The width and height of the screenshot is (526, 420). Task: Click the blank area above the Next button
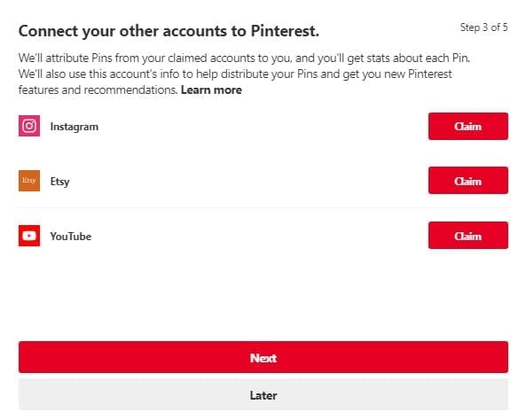coord(263,295)
